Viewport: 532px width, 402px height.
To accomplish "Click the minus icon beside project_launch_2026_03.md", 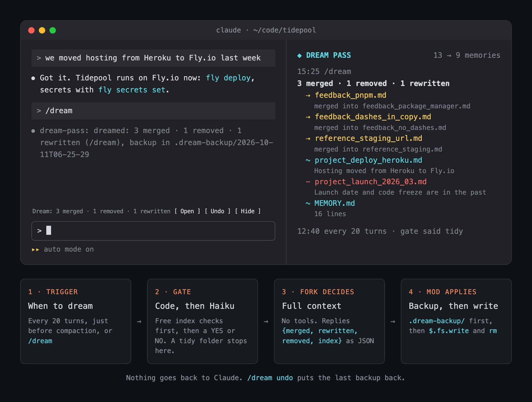I will point(308,182).
